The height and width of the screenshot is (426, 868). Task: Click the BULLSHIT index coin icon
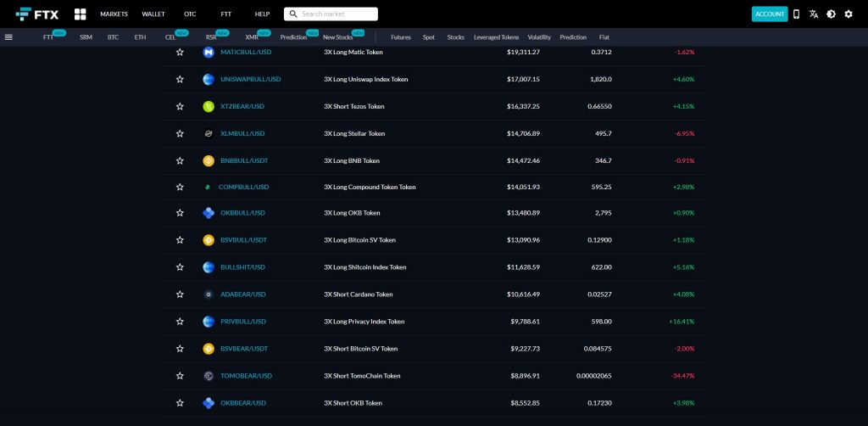[209, 267]
